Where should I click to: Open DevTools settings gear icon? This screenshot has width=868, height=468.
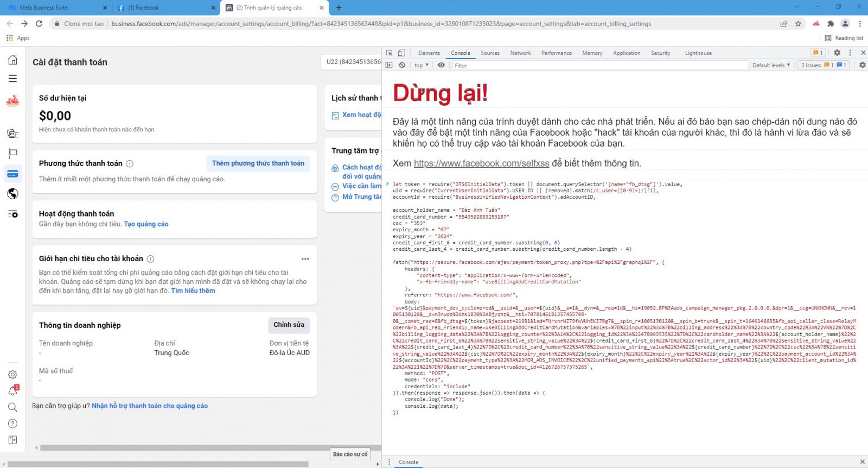pos(837,53)
